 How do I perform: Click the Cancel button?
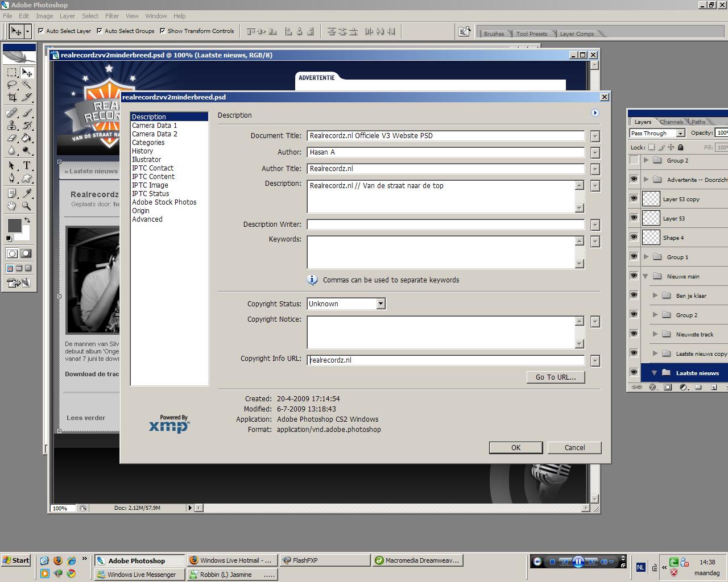tap(574, 448)
